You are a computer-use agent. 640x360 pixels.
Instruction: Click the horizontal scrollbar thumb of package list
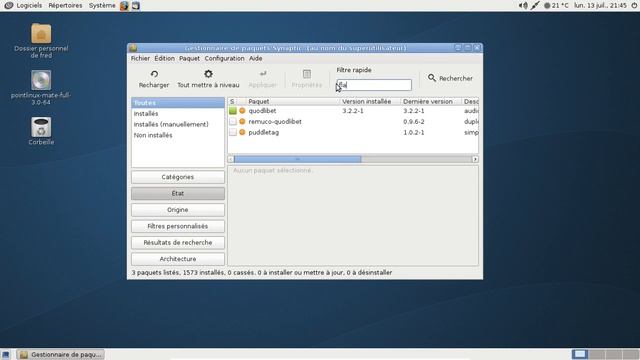pos(298,159)
